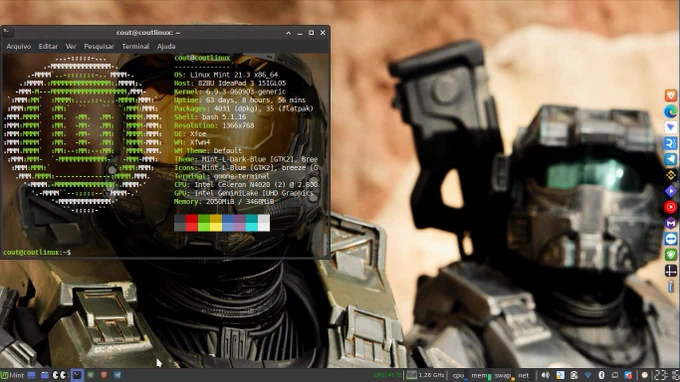Screen dimensions: 680x382
Task: Minimize the terminal window
Action: click(300, 33)
